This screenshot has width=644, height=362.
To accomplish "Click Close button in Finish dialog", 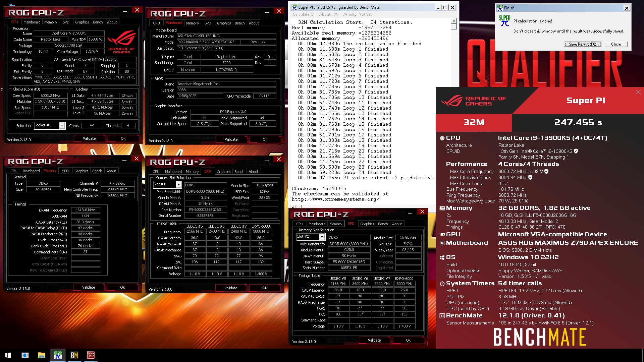I will [616, 44].
